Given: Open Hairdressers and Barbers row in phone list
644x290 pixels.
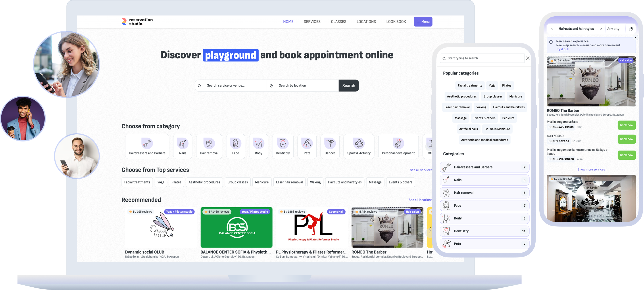Looking at the screenshot, I should click(484, 167).
